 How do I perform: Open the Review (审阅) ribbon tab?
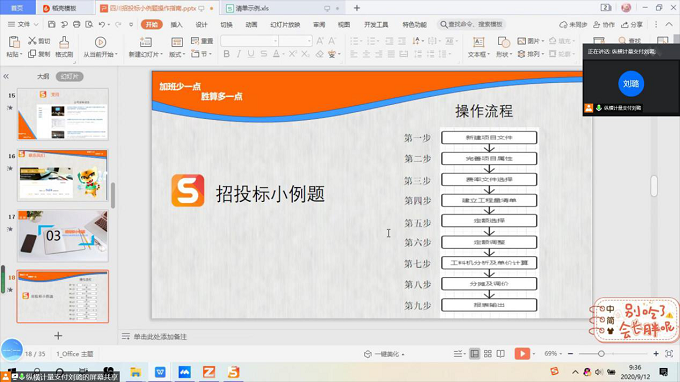319,24
